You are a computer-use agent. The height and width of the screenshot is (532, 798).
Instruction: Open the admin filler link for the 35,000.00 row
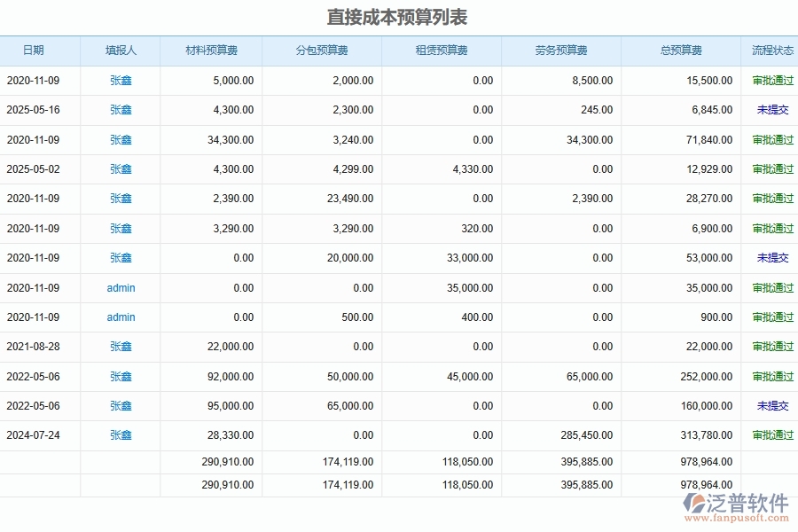click(x=120, y=287)
